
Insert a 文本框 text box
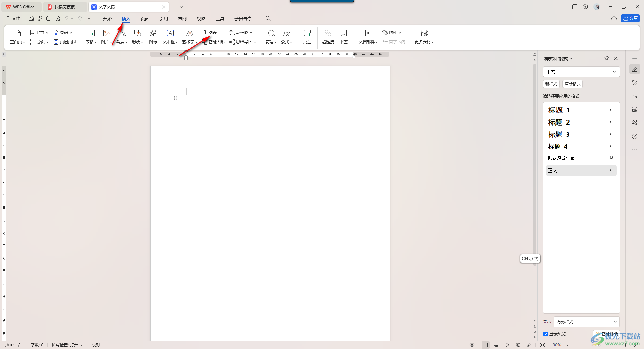pos(170,37)
